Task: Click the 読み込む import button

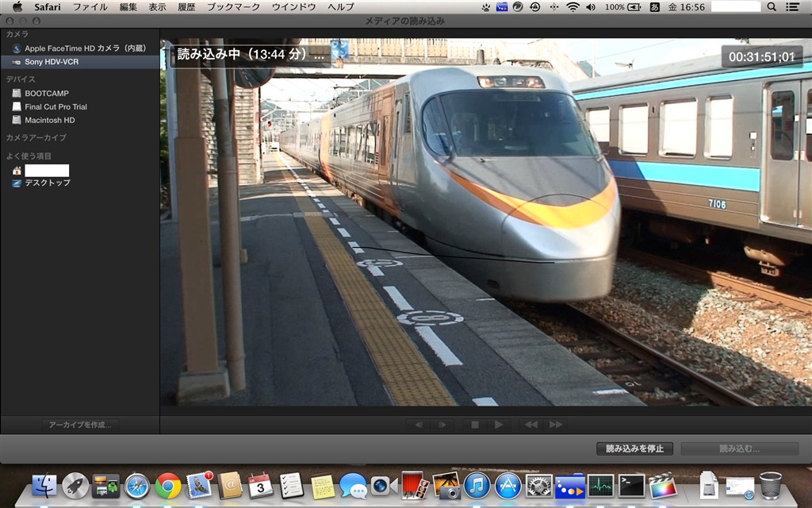Action: [x=740, y=448]
